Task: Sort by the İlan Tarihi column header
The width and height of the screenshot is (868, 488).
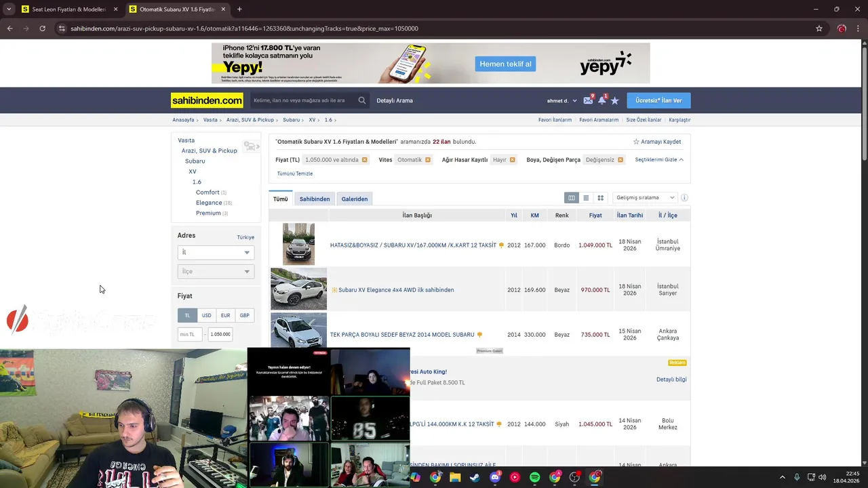Action: [x=630, y=216]
